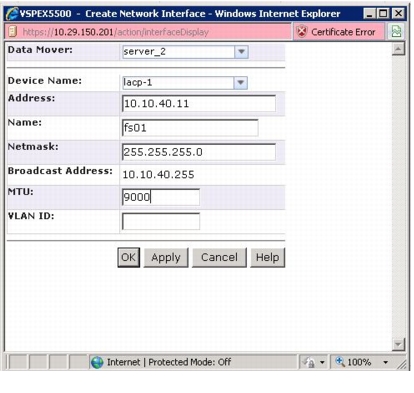Viewport: 414px width, 393px height.
Task: Click the Apply button
Action: click(166, 257)
